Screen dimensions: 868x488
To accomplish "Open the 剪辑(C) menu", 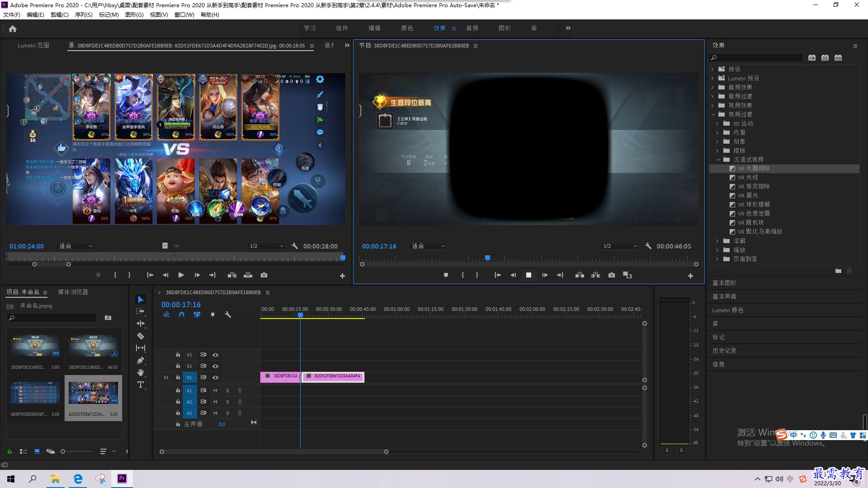I will (x=59, y=14).
